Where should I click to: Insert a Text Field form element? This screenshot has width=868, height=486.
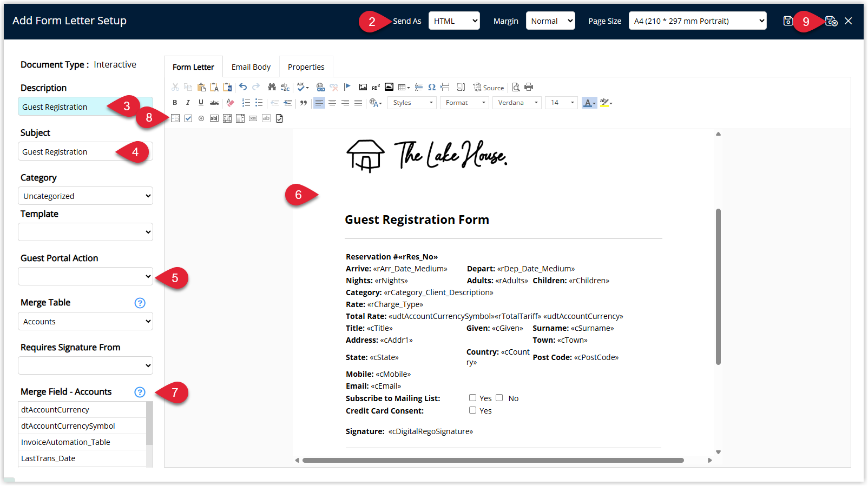[214, 118]
